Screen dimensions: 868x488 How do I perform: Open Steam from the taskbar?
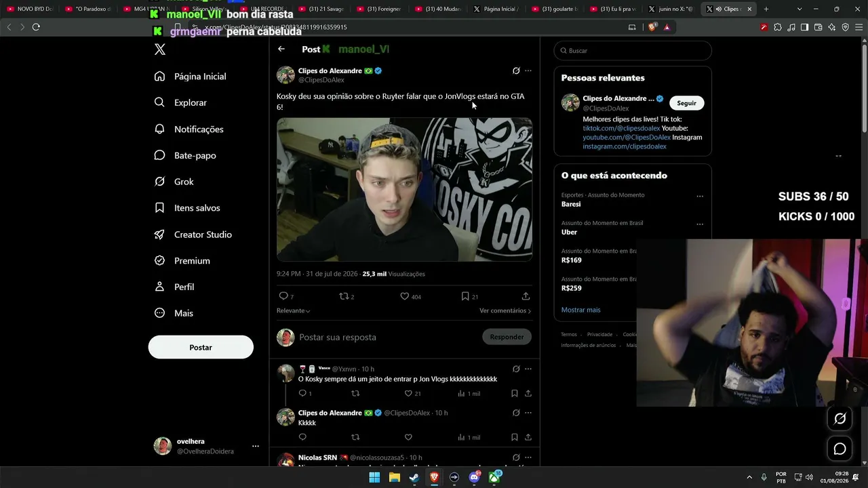pyautogui.click(x=414, y=477)
